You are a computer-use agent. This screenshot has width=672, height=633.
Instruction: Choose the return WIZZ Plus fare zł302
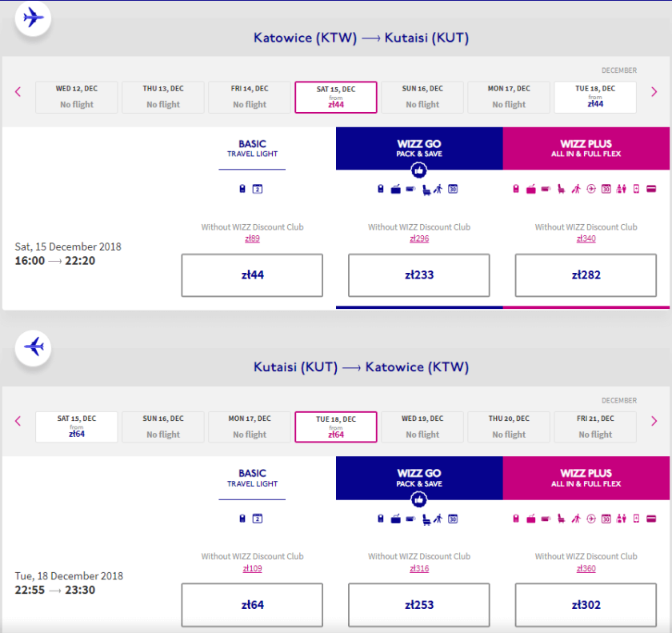586,604
